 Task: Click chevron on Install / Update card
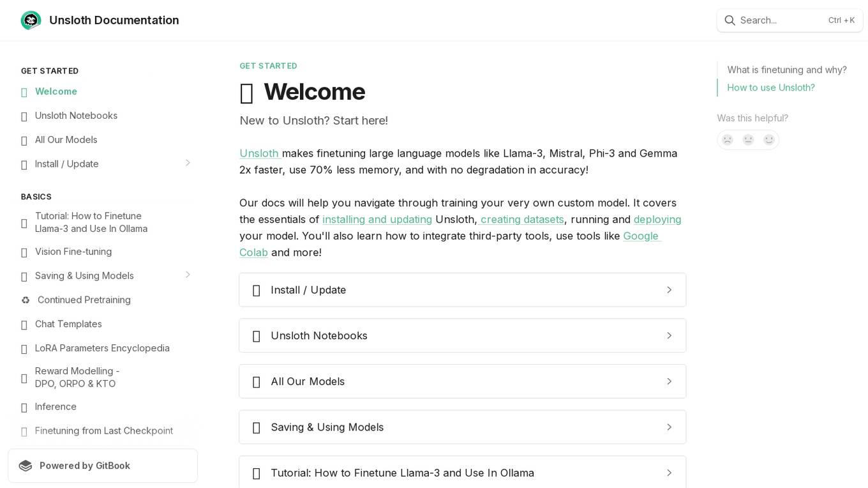click(x=669, y=290)
